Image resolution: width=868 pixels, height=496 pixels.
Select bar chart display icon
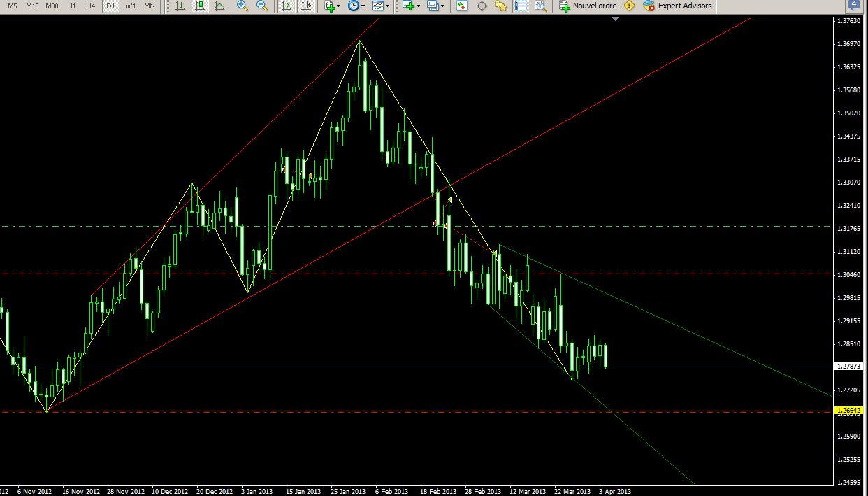click(180, 6)
